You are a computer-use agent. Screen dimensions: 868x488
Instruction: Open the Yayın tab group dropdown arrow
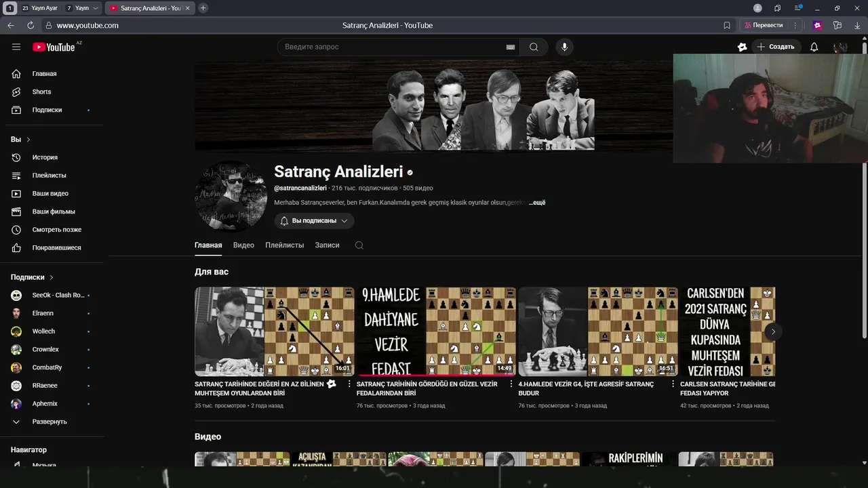(x=95, y=8)
